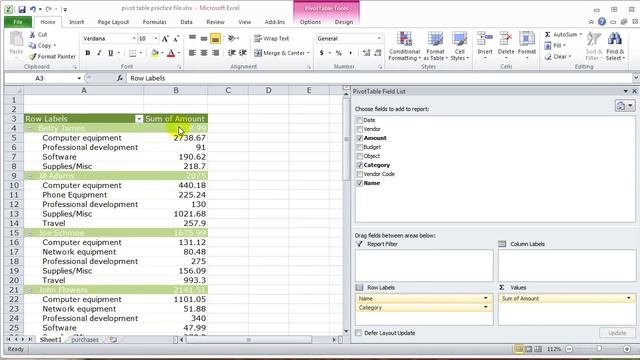Image resolution: width=640 pixels, height=360 pixels.
Task: Open Conditional Formatting menu
Action: [x=404, y=46]
